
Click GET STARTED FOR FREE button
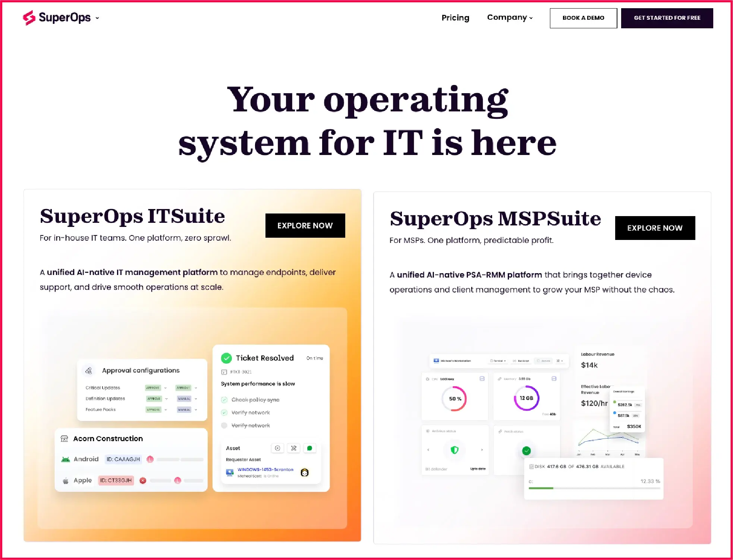click(x=667, y=18)
